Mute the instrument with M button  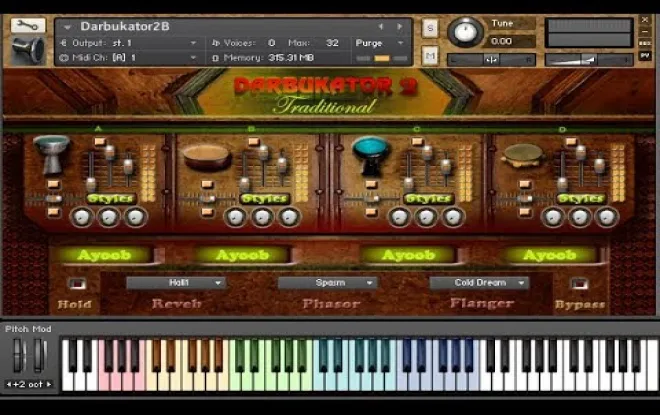point(430,56)
